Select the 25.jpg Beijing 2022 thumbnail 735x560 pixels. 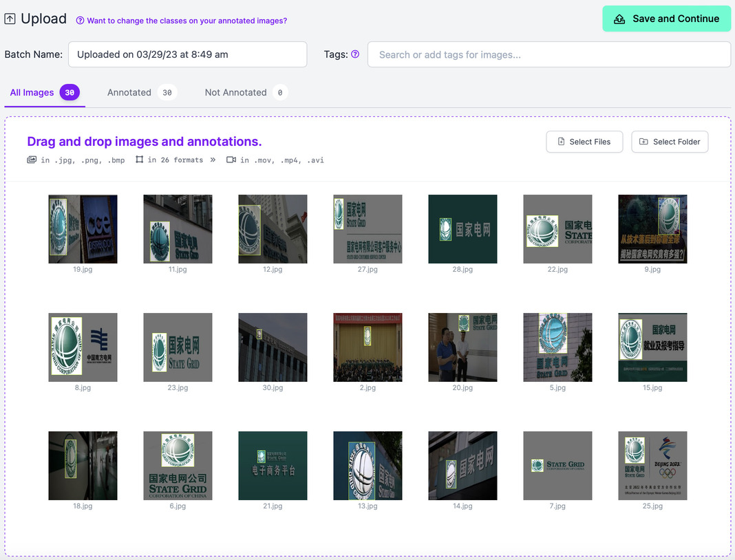652,466
